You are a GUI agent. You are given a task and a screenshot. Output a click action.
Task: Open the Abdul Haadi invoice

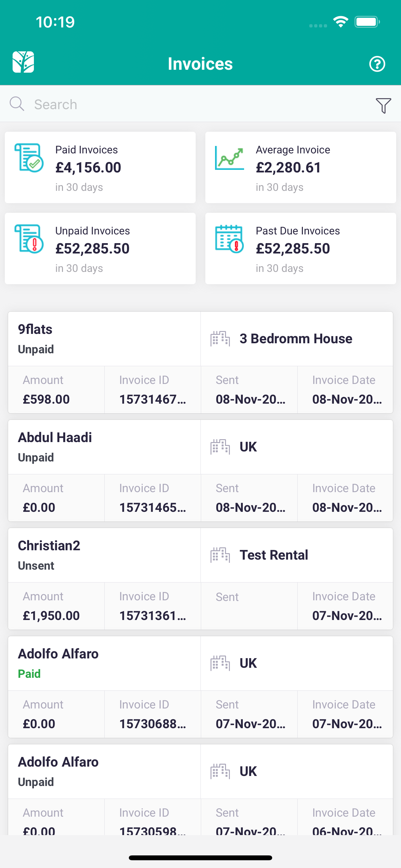point(200,471)
